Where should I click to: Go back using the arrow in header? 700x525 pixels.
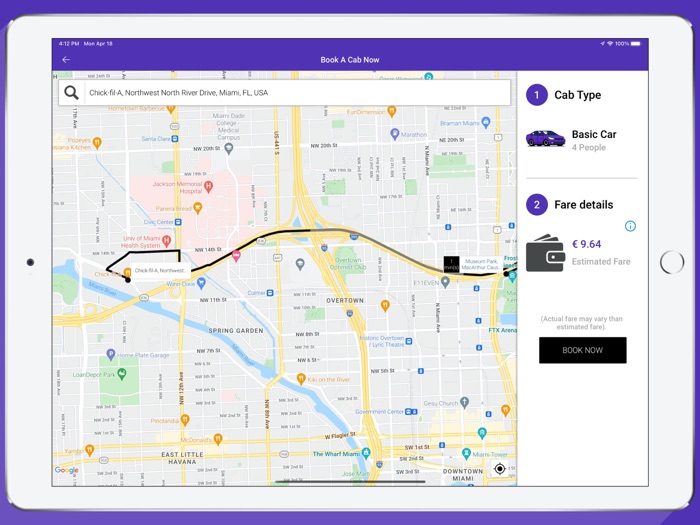66,59
